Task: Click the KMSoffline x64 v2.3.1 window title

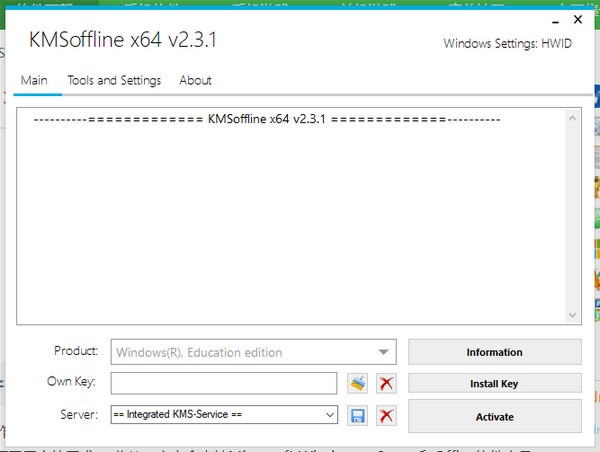Action: [123, 40]
